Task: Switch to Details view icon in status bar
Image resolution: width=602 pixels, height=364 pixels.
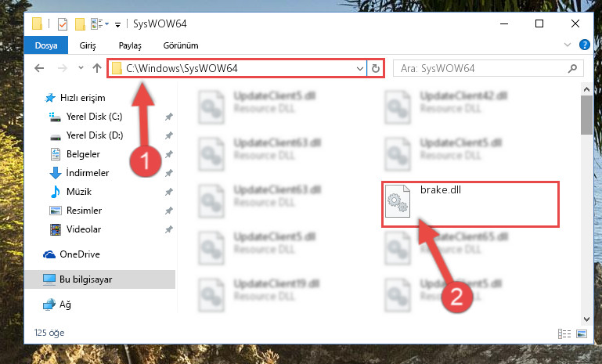Action: point(564,333)
